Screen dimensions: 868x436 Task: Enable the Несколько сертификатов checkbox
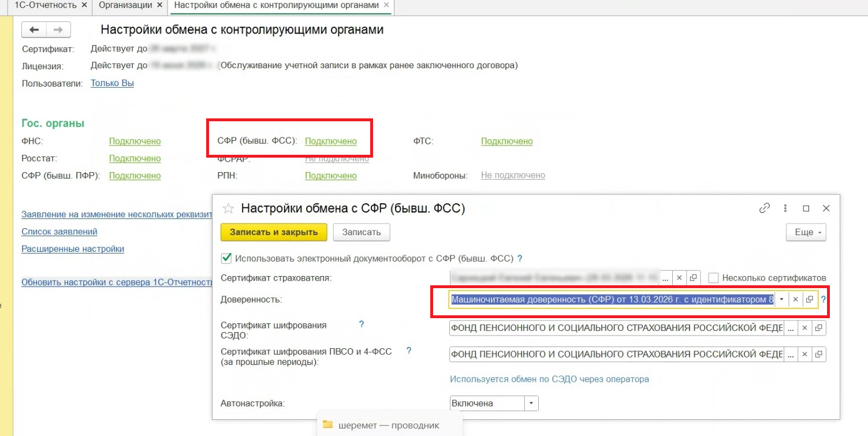713,278
